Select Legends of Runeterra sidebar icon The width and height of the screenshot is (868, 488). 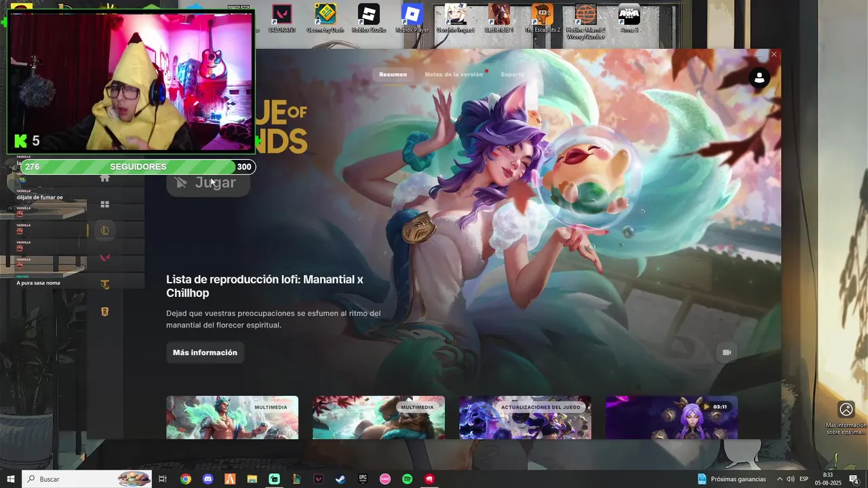pos(104,312)
